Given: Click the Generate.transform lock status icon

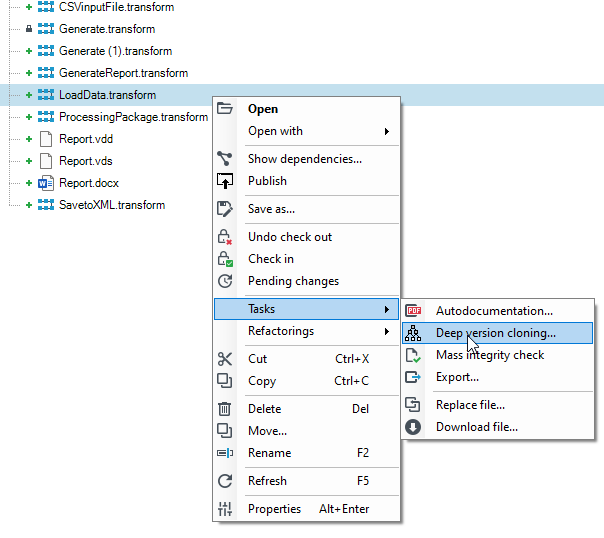Looking at the screenshot, I should (x=29, y=29).
